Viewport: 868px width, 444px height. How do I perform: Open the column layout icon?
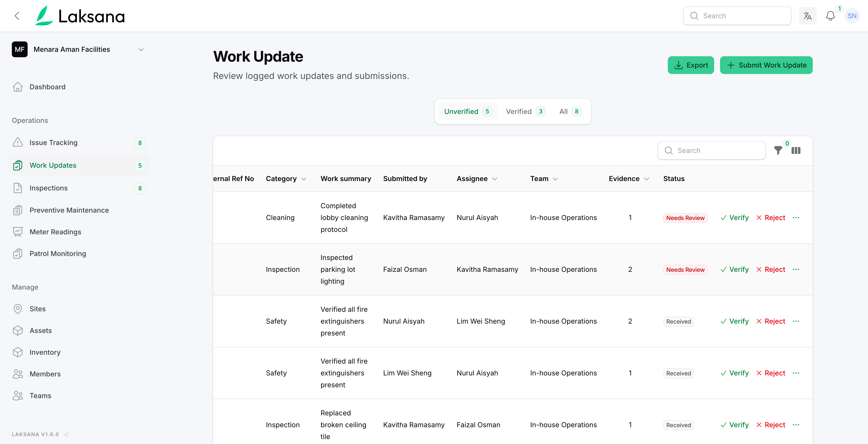point(796,150)
